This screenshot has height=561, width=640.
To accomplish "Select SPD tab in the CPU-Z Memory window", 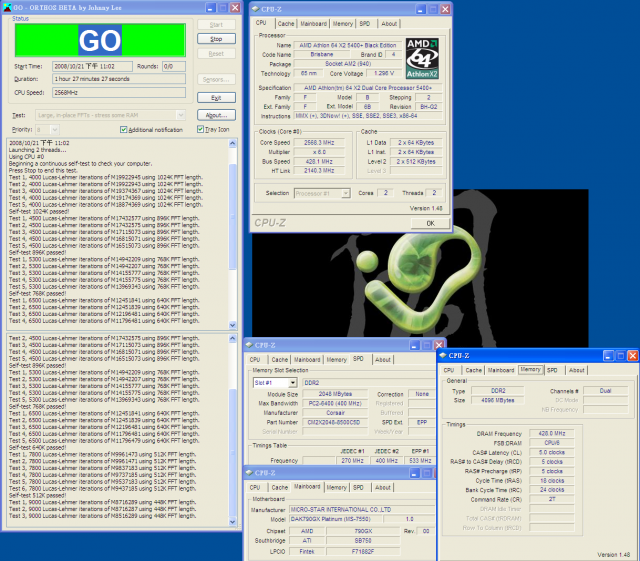I will pos(552,370).
